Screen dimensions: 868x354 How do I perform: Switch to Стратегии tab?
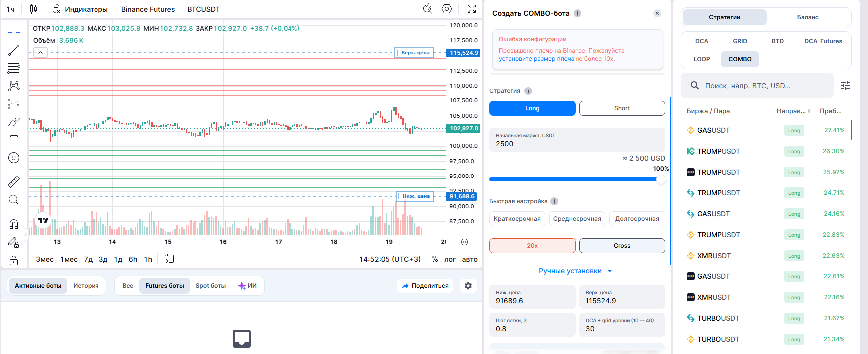(724, 17)
